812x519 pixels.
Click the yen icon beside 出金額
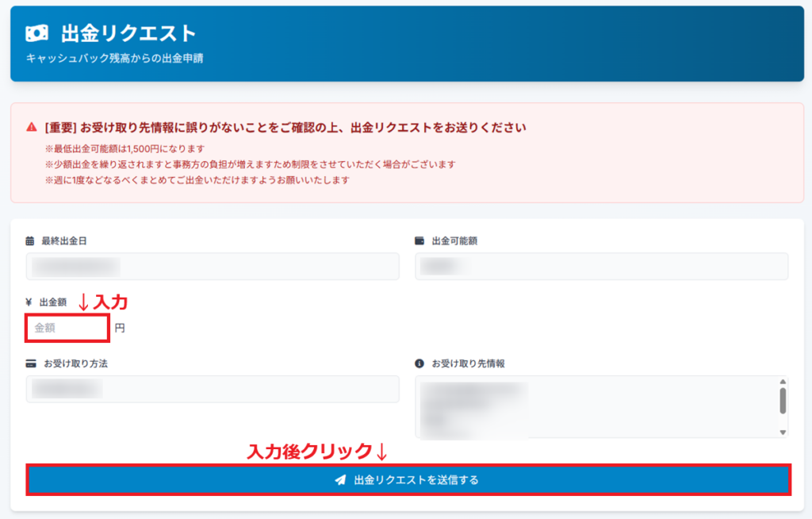pyautogui.click(x=29, y=302)
